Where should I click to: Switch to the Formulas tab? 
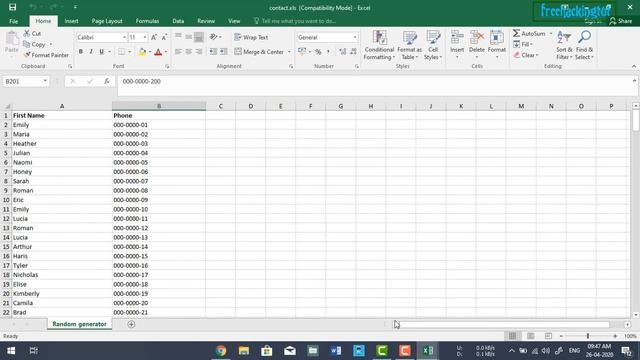[147, 21]
